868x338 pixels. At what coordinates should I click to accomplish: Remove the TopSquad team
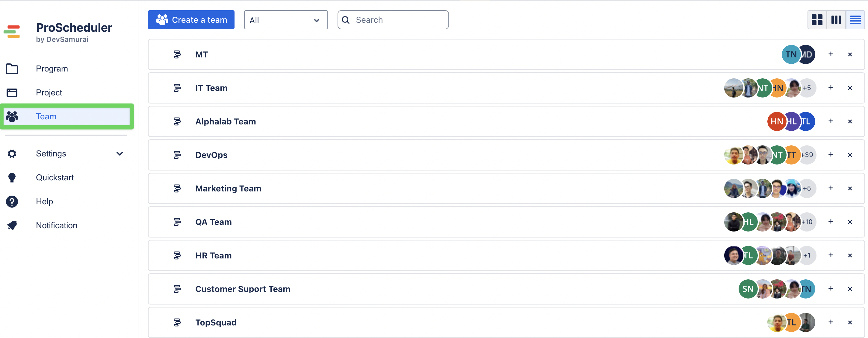(x=849, y=322)
